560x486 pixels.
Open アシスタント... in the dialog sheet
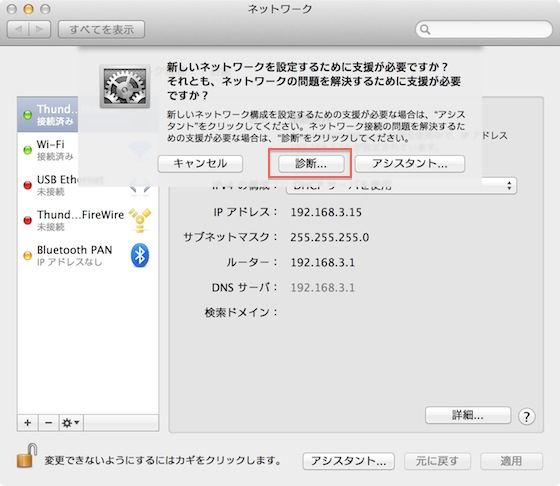click(410, 164)
